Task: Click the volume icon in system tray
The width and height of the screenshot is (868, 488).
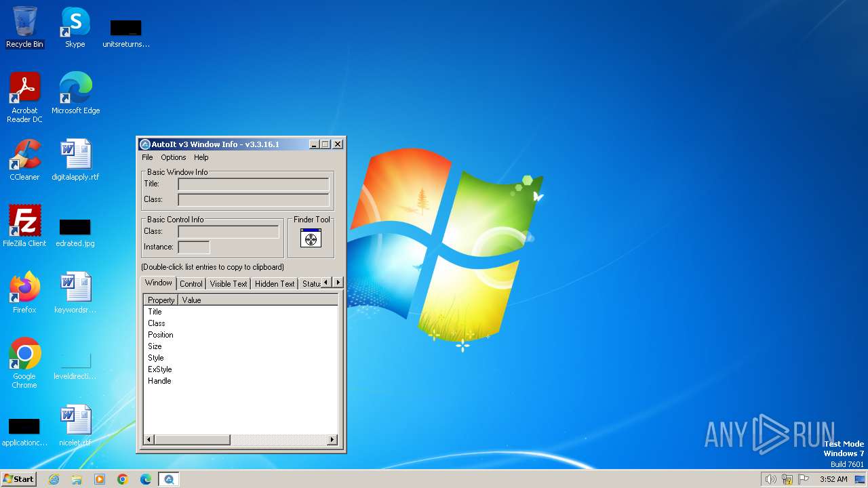Action: (770, 479)
